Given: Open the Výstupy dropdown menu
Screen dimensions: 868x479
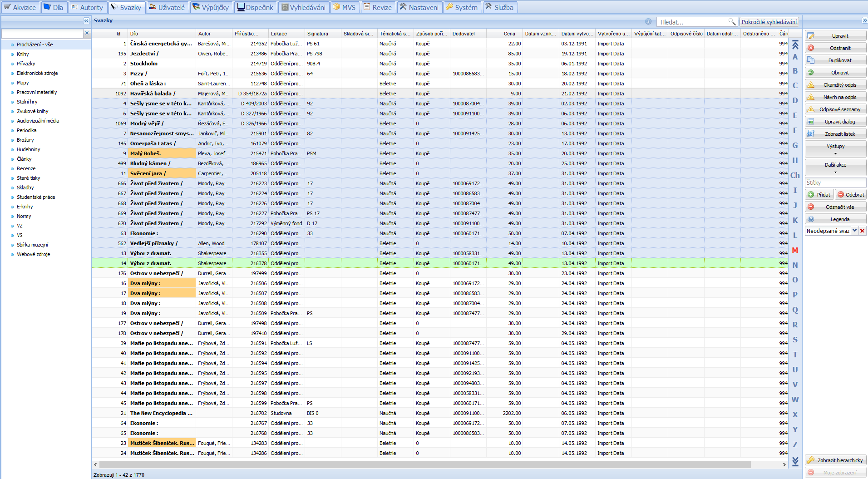Looking at the screenshot, I should tap(835, 149).
